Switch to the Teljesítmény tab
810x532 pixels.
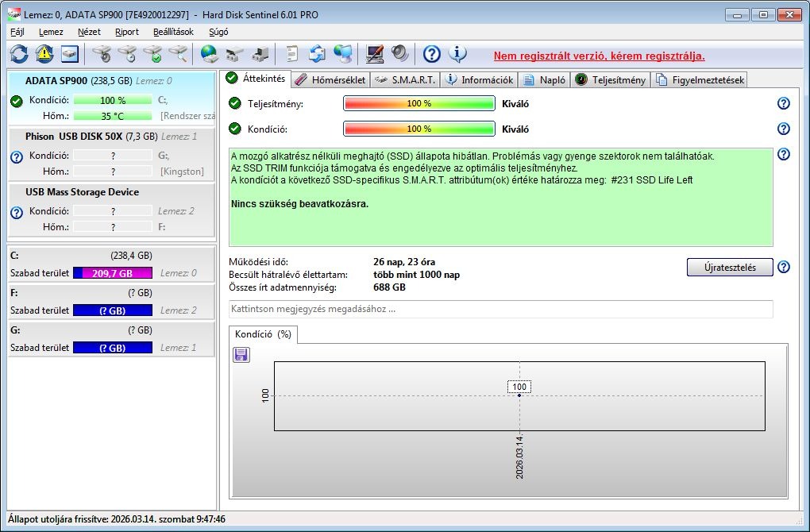pos(611,80)
